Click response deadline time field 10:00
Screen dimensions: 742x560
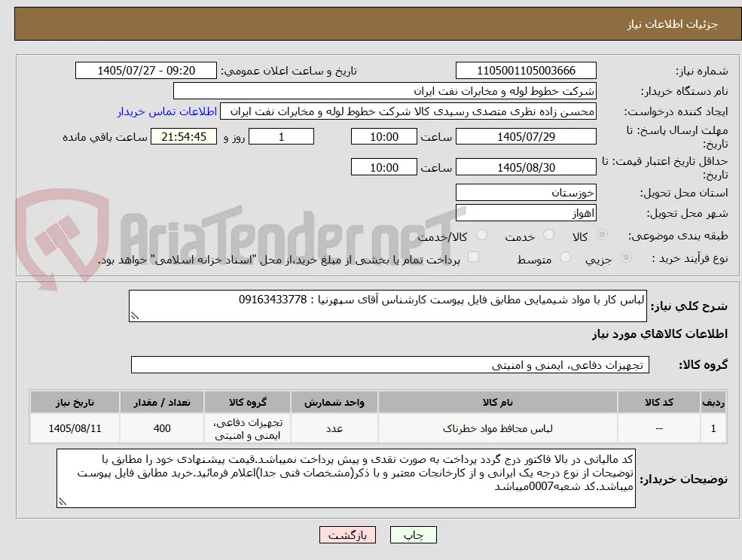[x=383, y=137]
